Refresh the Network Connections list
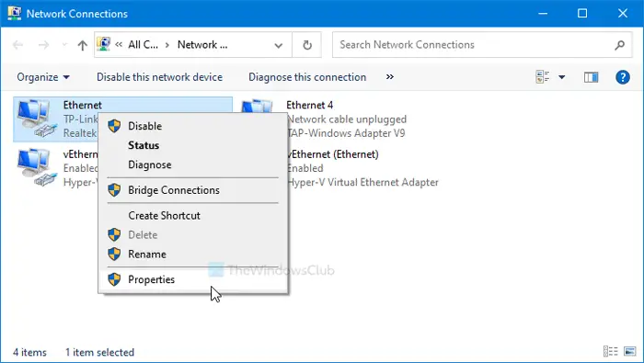This screenshot has width=644, height=363. pos(307,45)
